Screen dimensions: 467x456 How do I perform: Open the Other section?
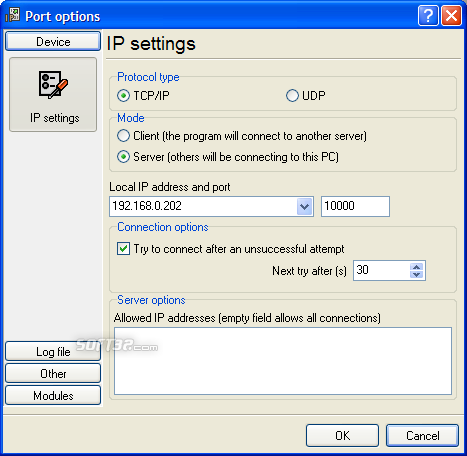(x=53, y=373)
